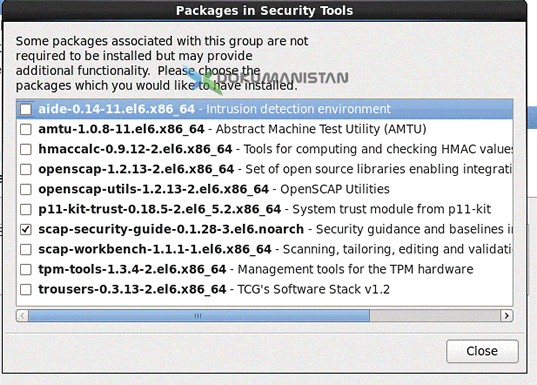Select "TCG's Software Stack v1.2" text
The image size is (537, 385).
313,289
